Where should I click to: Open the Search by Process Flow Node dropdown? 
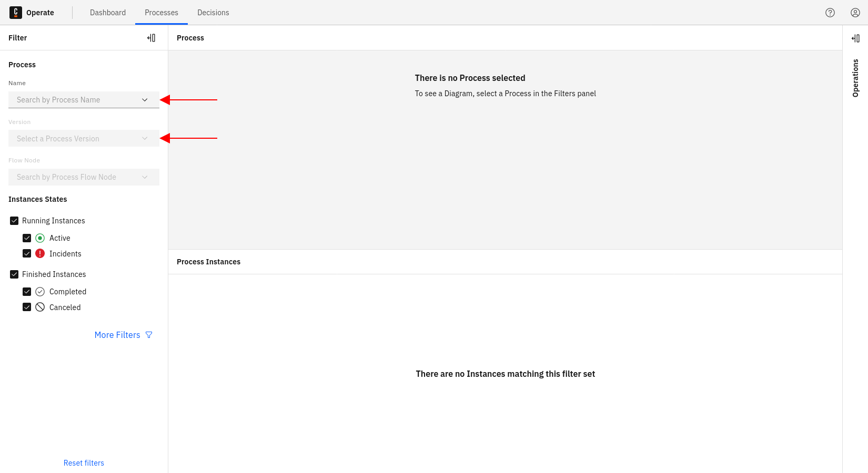click(x=84, y=177)
